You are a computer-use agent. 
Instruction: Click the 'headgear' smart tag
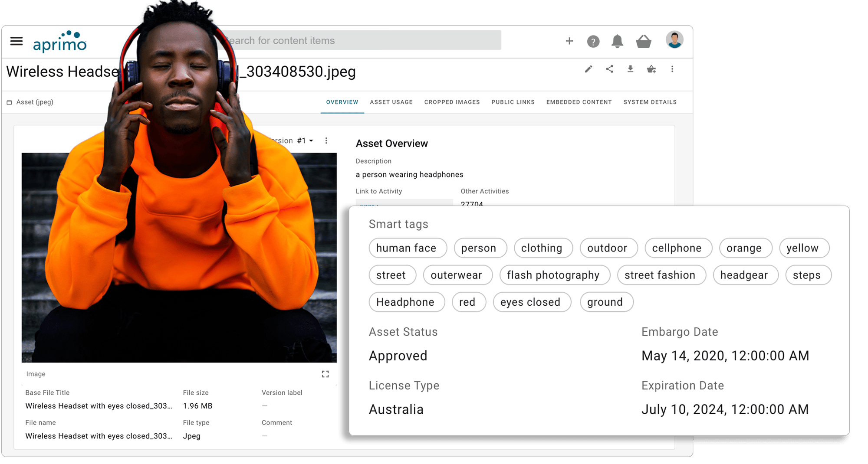tap(745, 275)
